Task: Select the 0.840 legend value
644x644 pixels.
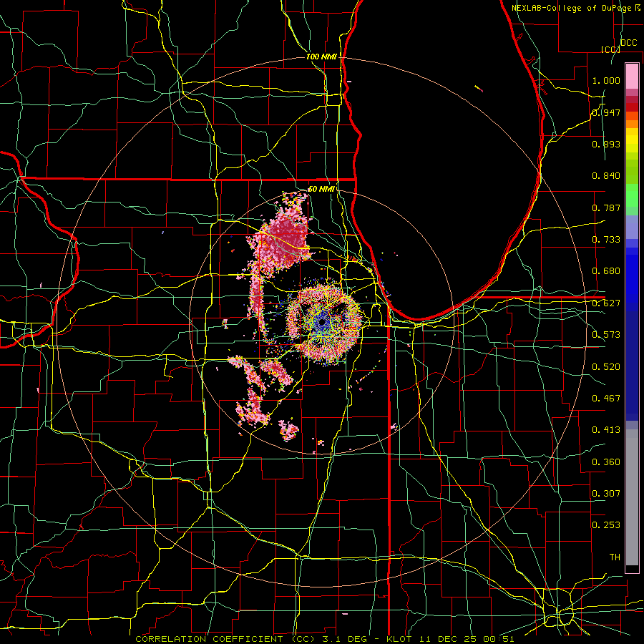Action: pyautogui.click(x=606, y=176)
